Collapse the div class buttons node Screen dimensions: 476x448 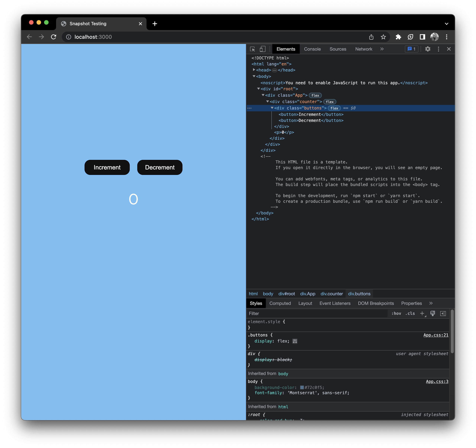[x=272, y=108]
